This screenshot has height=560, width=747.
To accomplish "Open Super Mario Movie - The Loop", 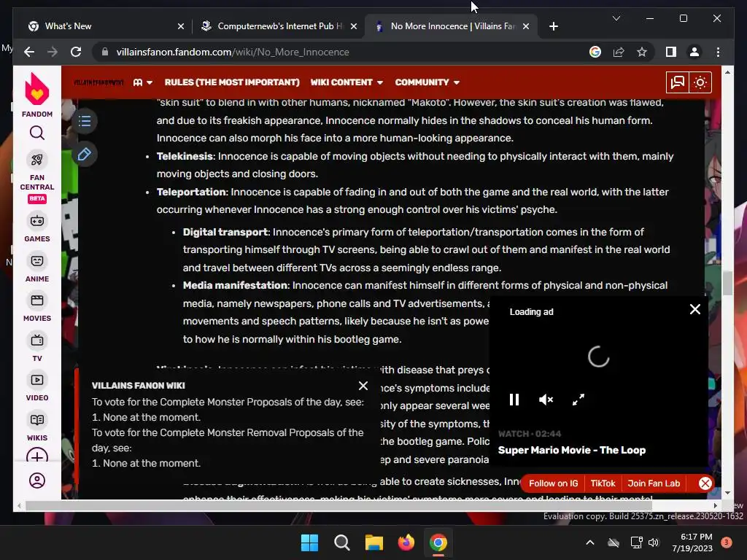I will coord(572,450).
